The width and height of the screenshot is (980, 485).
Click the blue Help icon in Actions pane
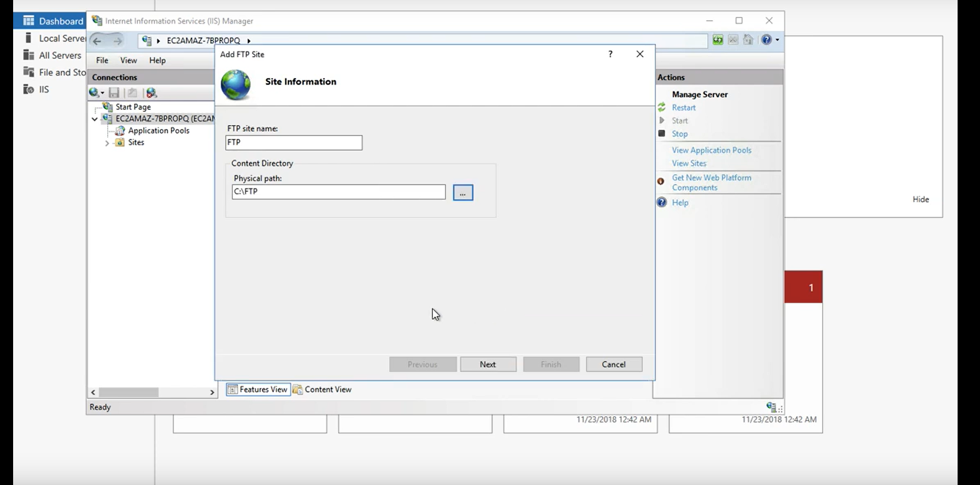pos(662,202)
